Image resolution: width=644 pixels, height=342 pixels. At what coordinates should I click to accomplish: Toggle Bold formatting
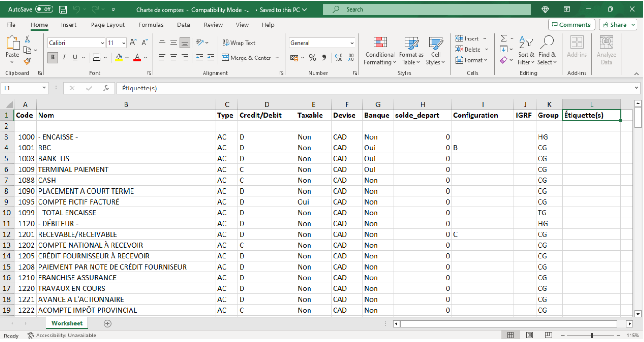click(53, 58)
